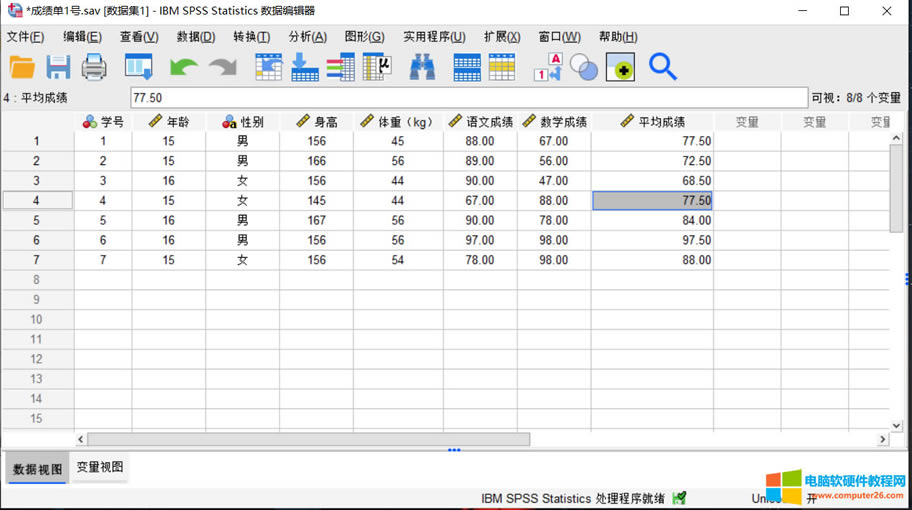Open the 转换(T) menu

click(251, 37)
